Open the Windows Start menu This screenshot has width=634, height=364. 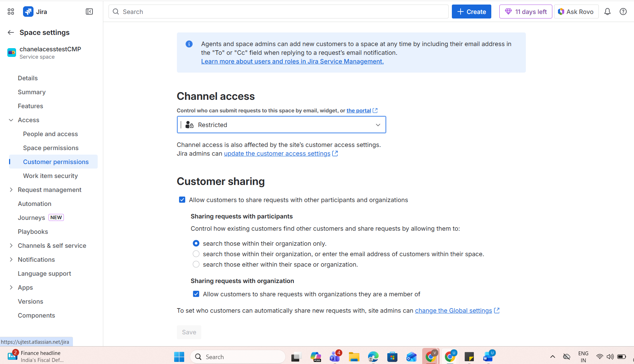pos(179,357)
